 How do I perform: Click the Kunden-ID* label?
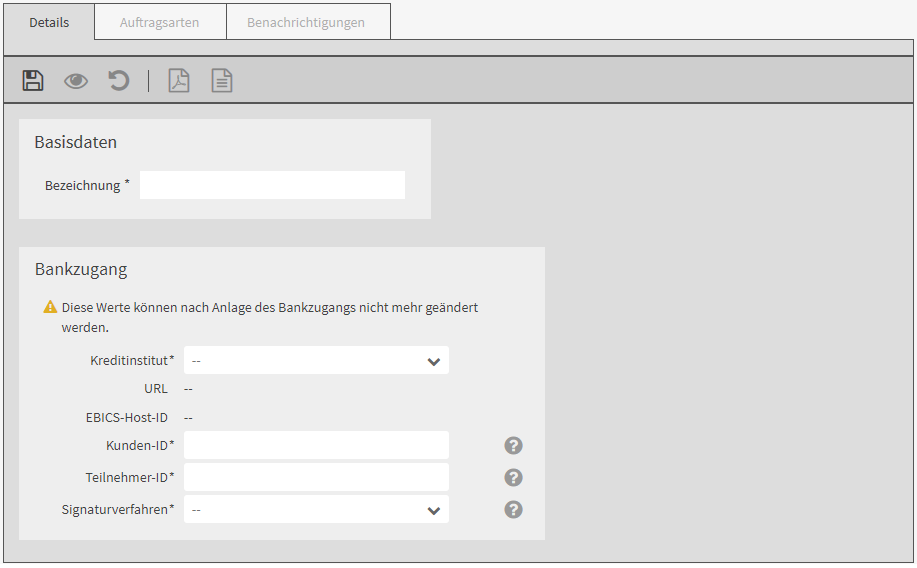(140, 446)
